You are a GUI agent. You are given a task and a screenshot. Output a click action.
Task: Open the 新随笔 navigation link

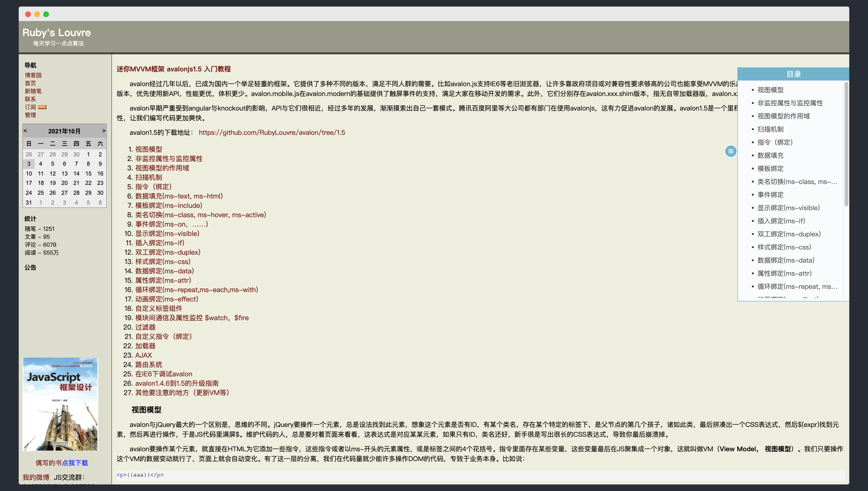point(33,91)
